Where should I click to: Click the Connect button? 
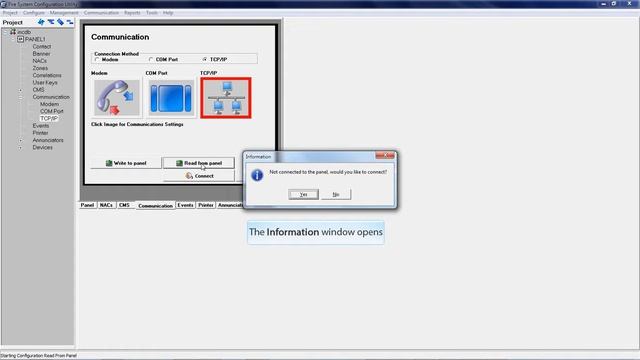199,176
